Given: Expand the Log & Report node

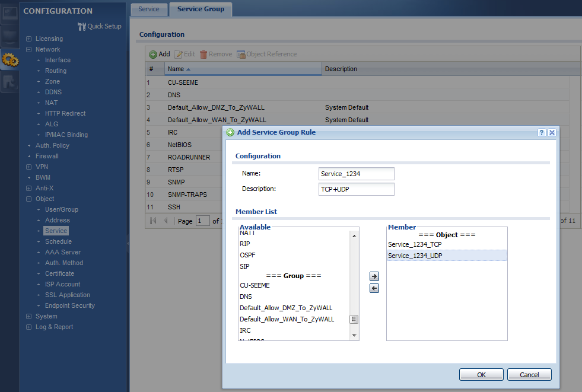Looking at the screenshot, I should [28, 327].
